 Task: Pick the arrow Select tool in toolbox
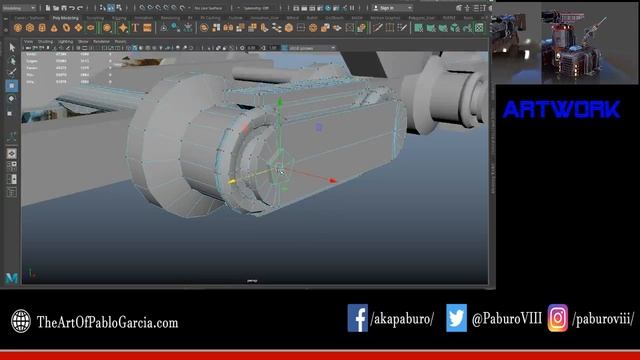(12, 48)
